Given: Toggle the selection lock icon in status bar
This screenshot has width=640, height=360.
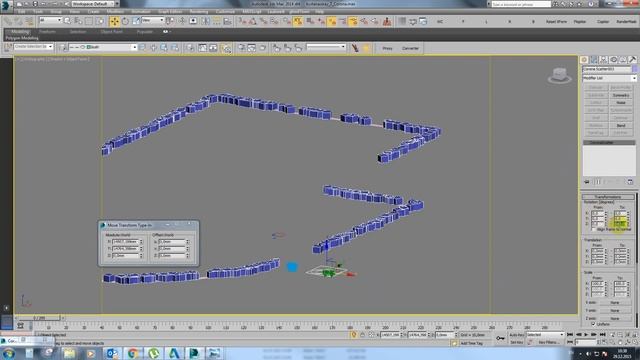Looking at the screenshot, I should click(362, 335).
